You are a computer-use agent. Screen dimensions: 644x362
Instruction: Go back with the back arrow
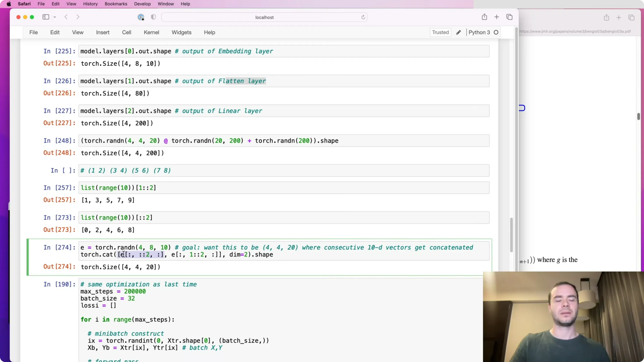pyautogui.click(x=66, y=17)
